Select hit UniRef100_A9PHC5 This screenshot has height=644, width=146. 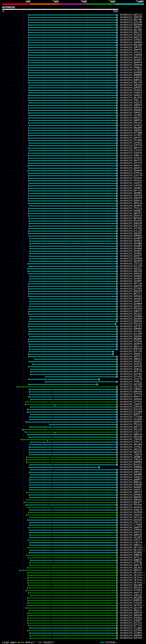tap(131, 105)
